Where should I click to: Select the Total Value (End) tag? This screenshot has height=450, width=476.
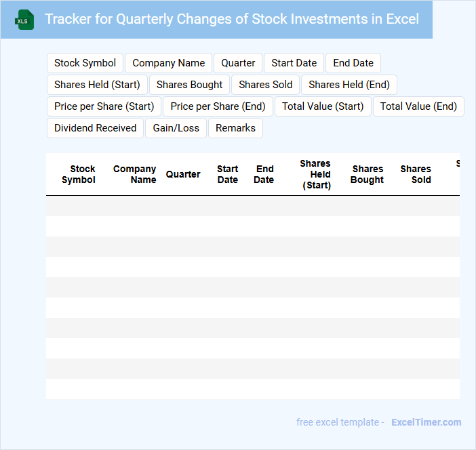pyautogui.click(x=418, y=106)
